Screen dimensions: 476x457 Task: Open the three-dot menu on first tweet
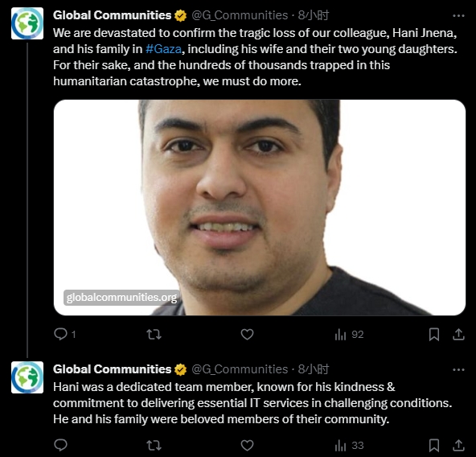[x=458, y=16]
